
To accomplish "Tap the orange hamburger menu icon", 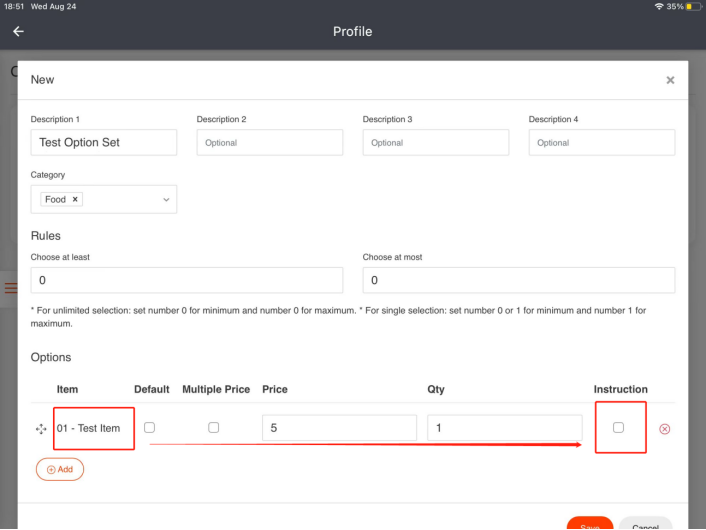I will coord(10,289).
